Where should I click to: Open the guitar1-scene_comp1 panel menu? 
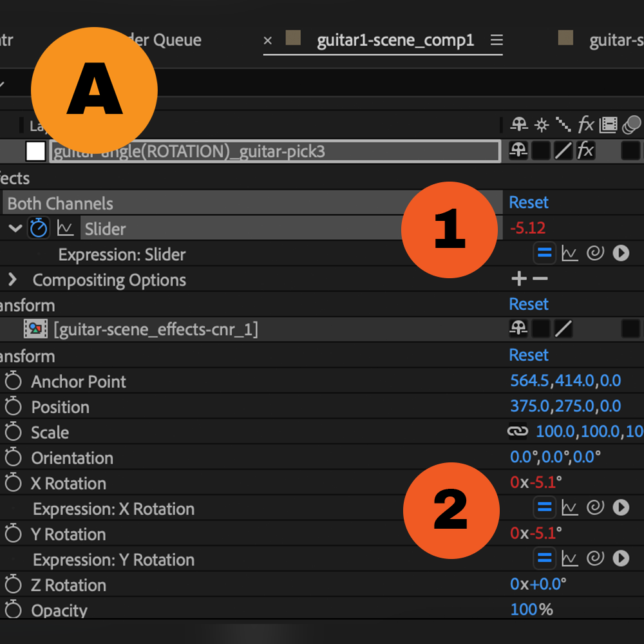497,40
